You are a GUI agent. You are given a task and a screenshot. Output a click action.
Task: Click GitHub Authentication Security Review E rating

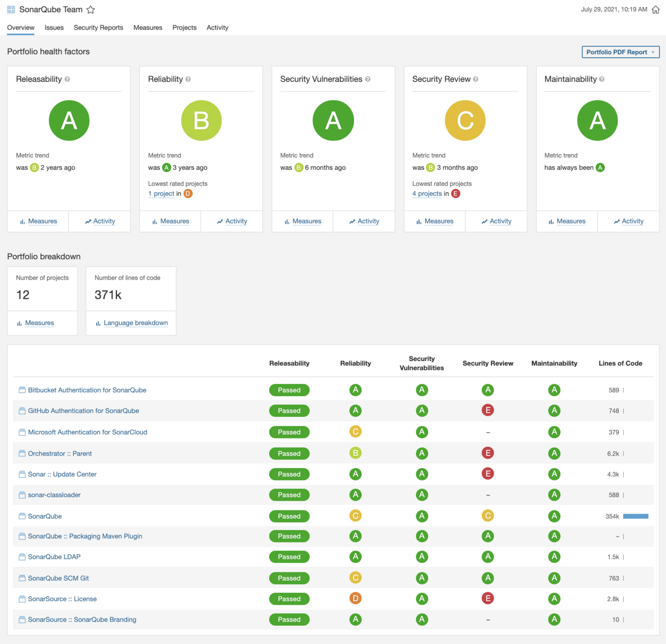point(488,410)
